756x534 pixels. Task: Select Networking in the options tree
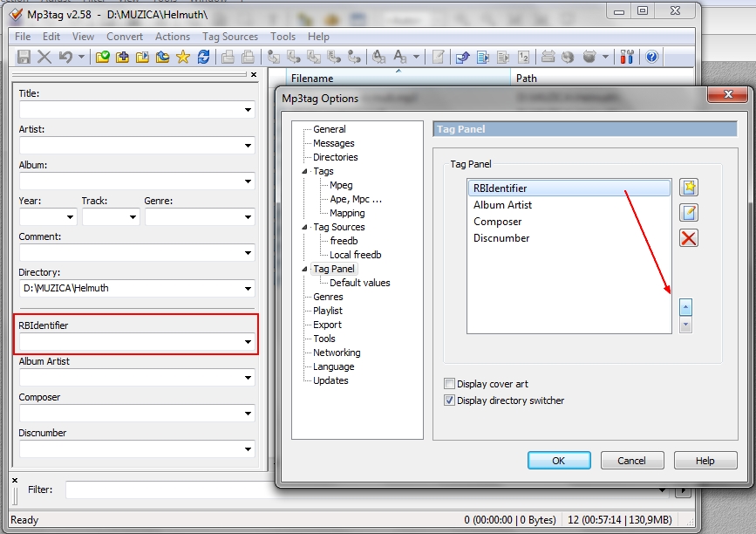[337, 353]
